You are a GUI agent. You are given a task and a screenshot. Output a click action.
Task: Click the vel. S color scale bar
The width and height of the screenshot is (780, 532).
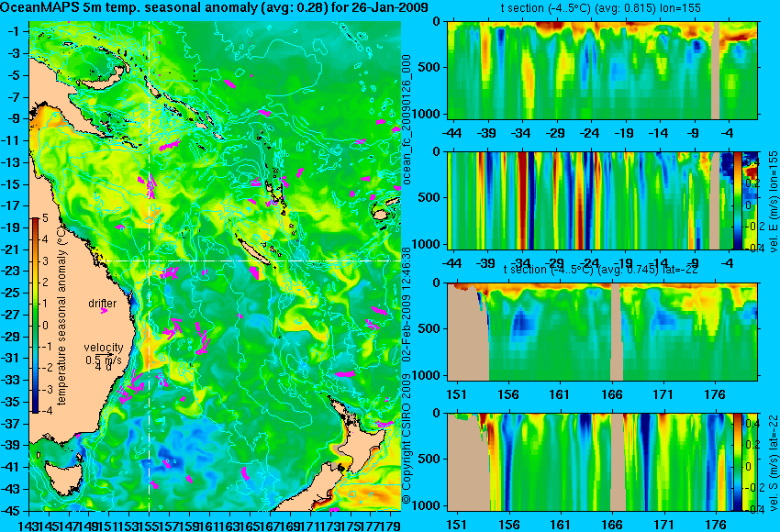(x=737, y=462)
